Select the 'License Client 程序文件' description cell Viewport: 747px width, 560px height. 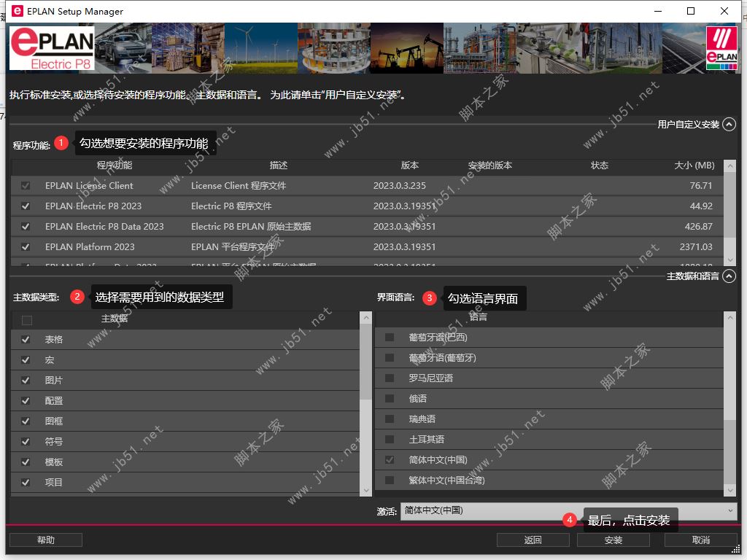pos(239,186)
